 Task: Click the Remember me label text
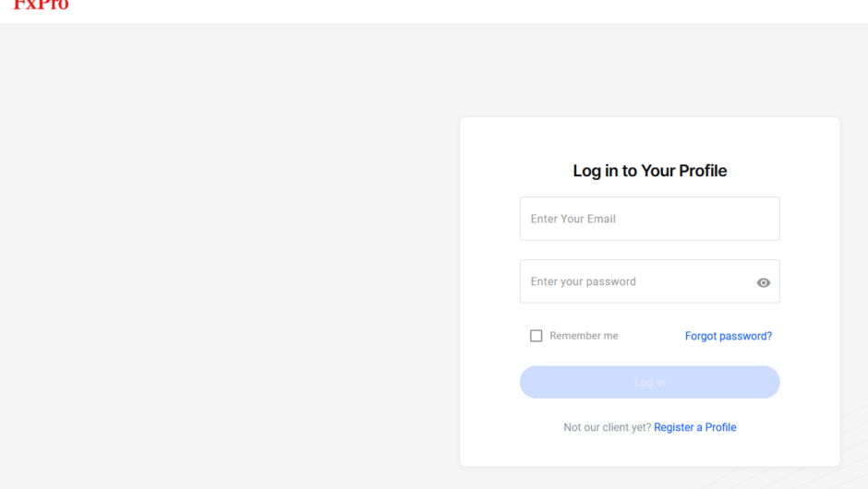(584, 336)
